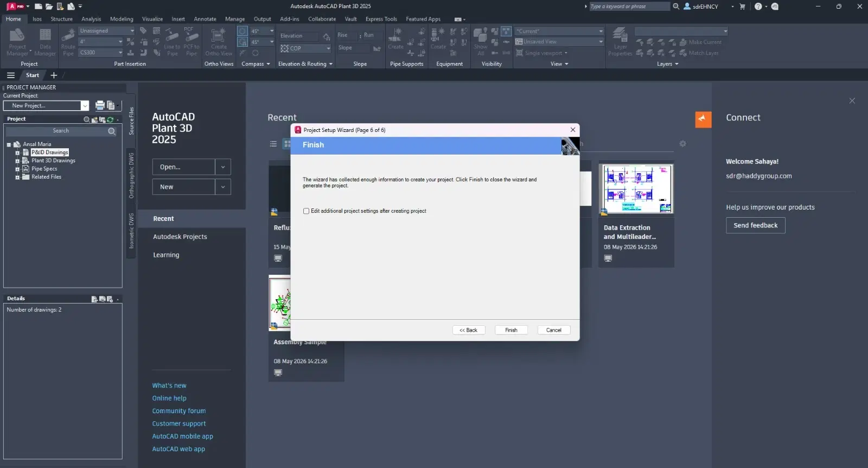The height and width of the screenshot is (468, 868).
Task: Open the Project Manager ribbon tool
Action: 17,42
